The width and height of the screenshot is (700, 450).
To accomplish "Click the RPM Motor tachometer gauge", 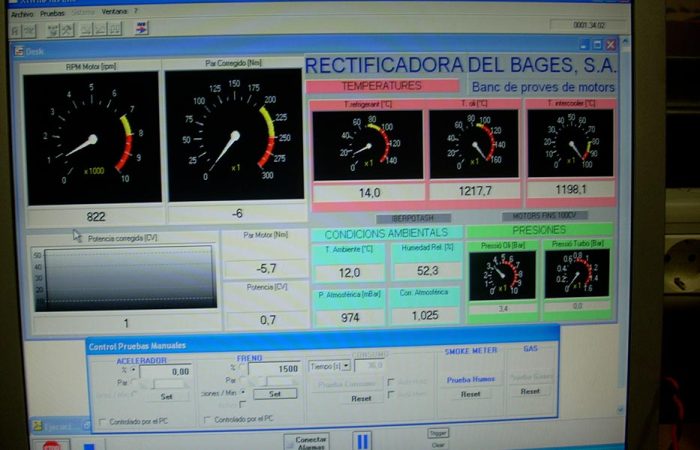I will tap(92, 137).
